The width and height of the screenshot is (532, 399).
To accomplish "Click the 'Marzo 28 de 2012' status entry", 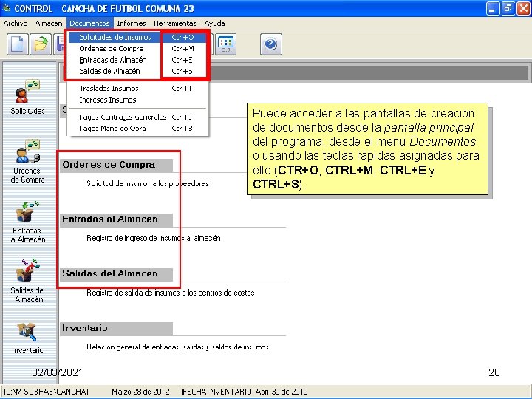I will (x=140, y=392).
